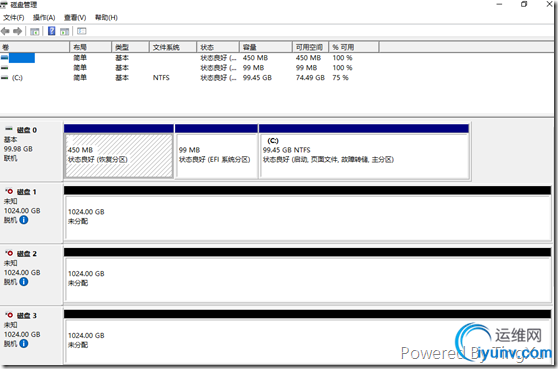
Task: Click the toolbar icon right of Help
Action: coord(64,32)
